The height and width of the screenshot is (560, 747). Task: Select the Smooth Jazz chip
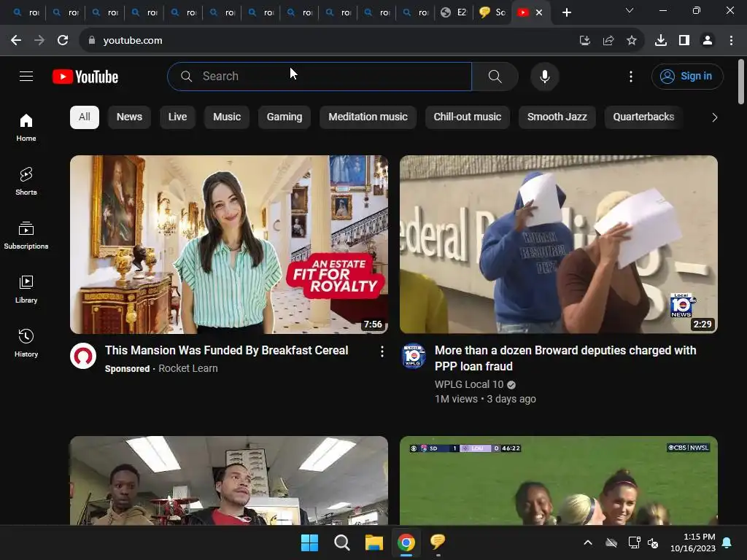pos(557,117)
